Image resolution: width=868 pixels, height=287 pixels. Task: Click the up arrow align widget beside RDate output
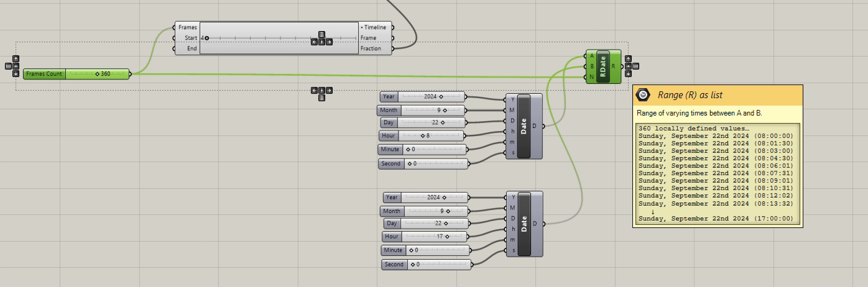coord(628,58)
